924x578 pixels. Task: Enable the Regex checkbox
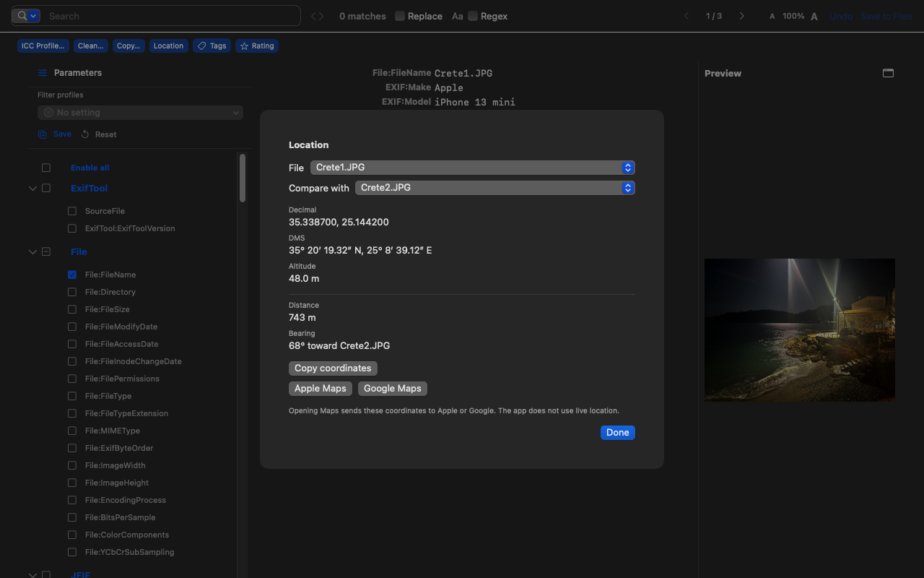(x=473, y=16)
